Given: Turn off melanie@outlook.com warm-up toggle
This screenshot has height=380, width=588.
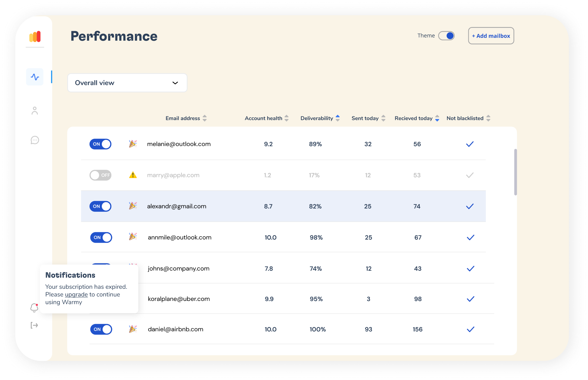Looking at the screenshot, I should 100,144.
